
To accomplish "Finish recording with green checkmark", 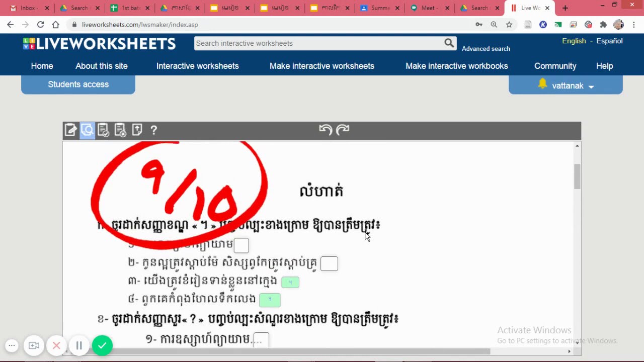I will click(x=102, y=345).
